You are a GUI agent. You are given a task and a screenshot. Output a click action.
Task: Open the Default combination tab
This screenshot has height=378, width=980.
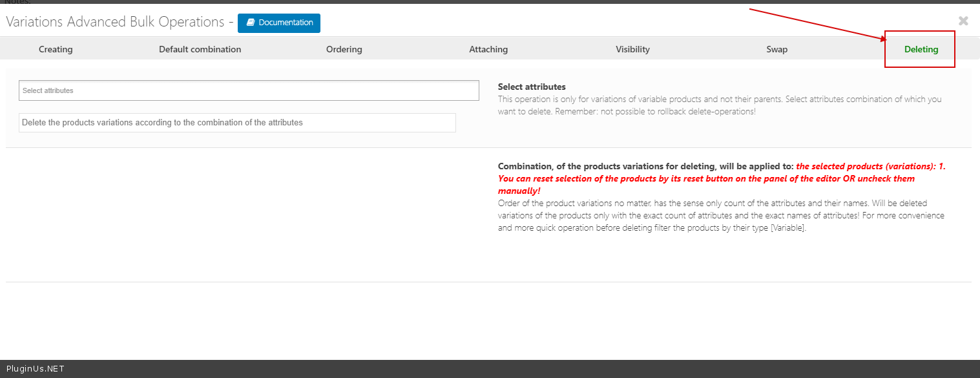200,49
